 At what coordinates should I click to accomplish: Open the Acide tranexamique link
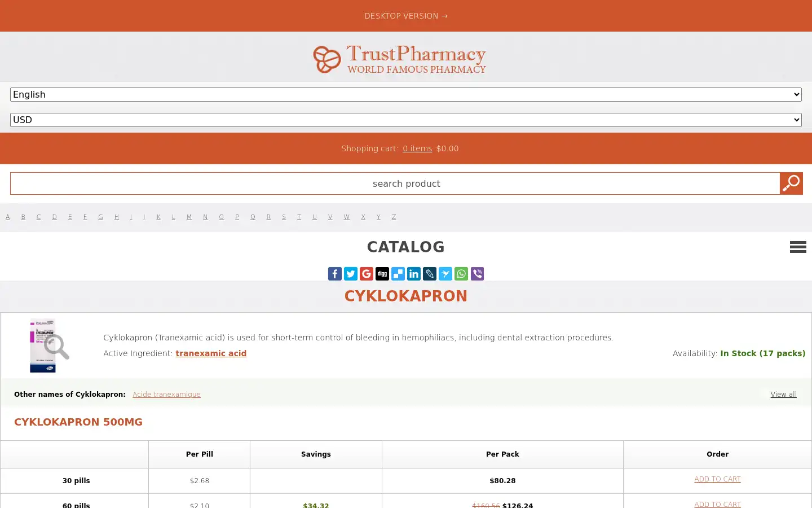[166, 395]
